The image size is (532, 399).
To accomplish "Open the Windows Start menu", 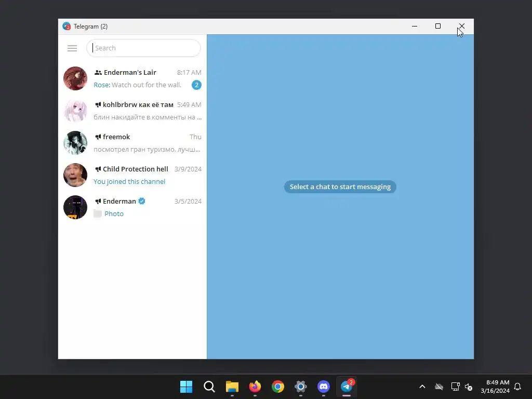I will coord(187,387).
